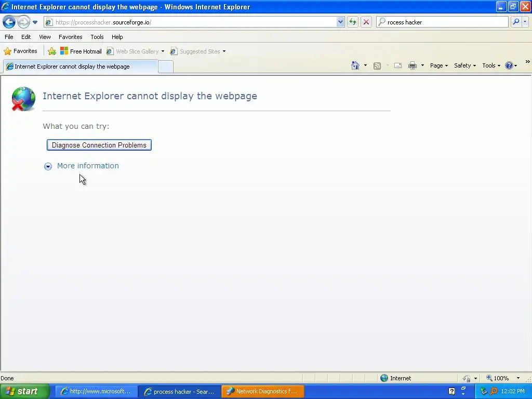The height and width of the screenshot is (399, 532).
Task: Open the View menu
Action: click(x=45, y=37)
